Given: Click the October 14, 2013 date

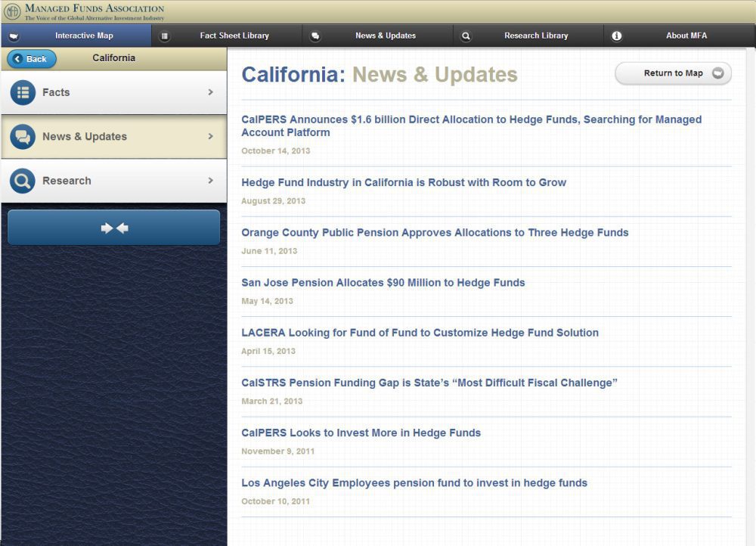Looking at the screenshot, I should (276, 151).
